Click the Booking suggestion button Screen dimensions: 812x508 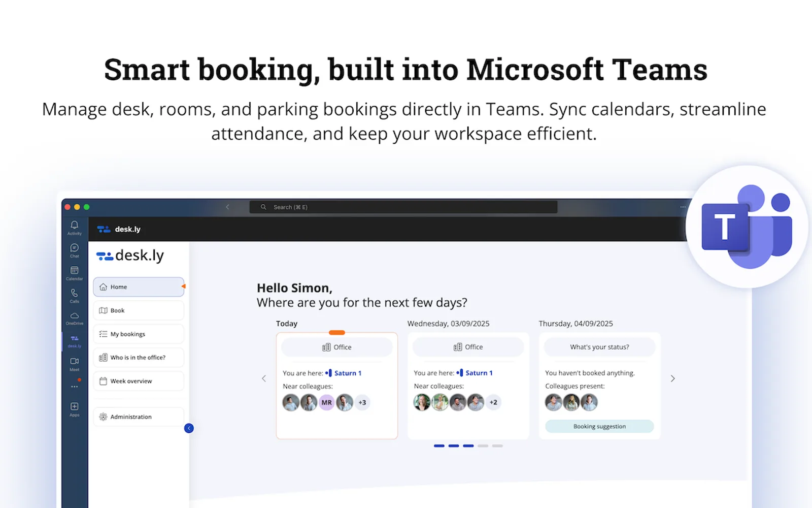coord(599,426)
